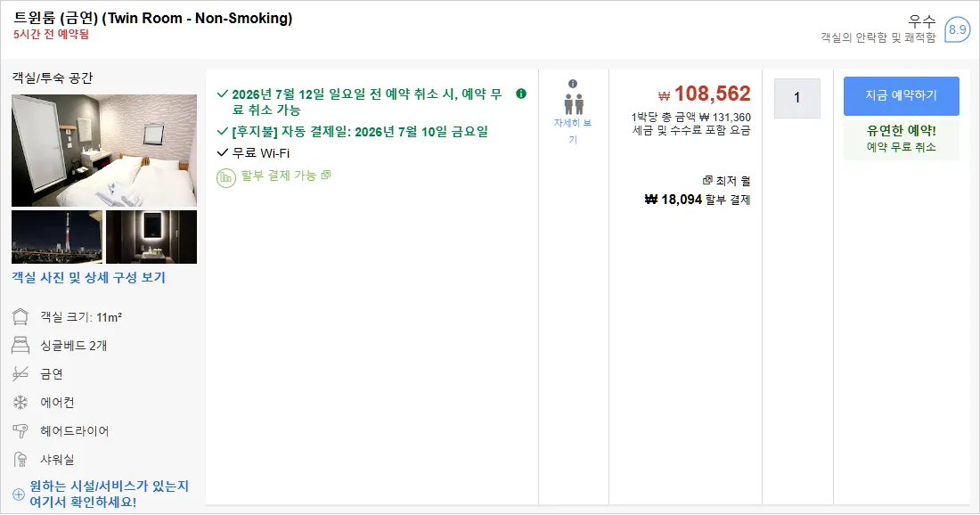Open the room quantity selector showing 1

(796, 97)
